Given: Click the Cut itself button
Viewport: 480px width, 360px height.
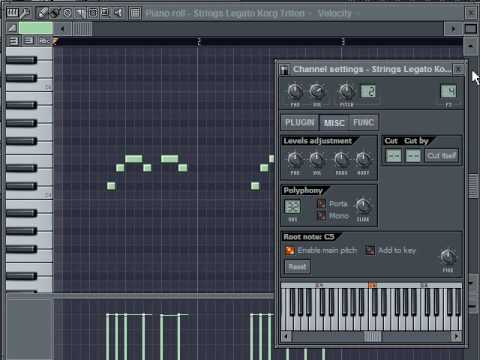Looking at the screenshot, I should point(442,156).
